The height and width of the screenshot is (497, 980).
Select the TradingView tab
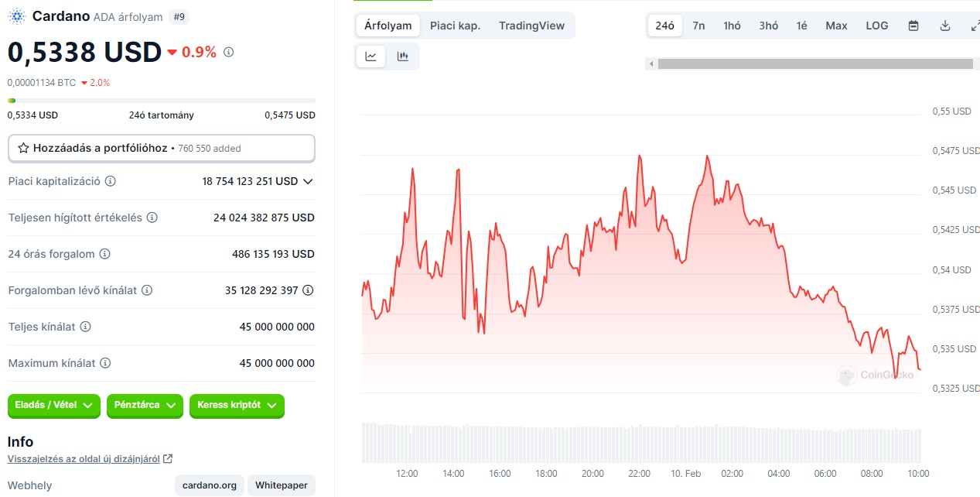pyautogui.click(x=531, y=26)
